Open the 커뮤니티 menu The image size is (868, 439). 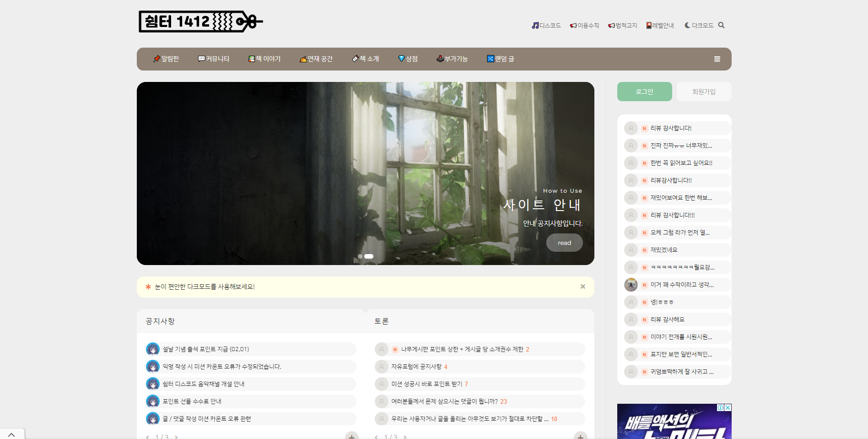(x=214, y=59)
